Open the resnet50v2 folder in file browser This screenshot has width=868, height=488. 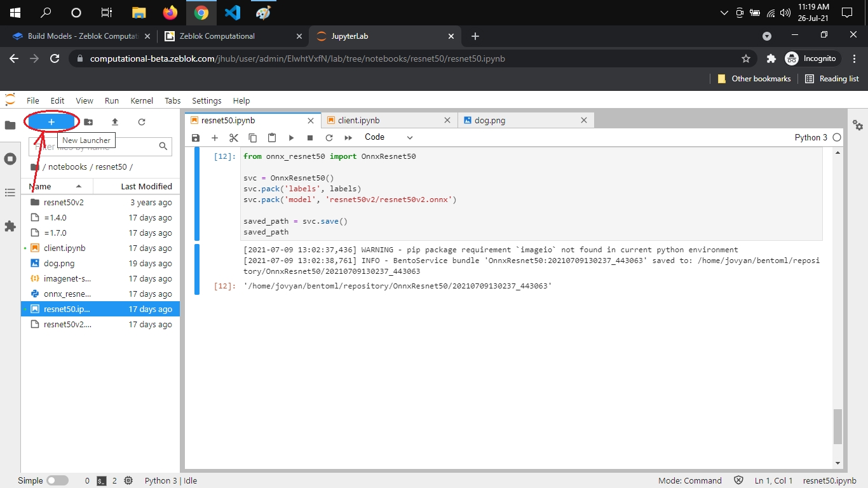64,203
